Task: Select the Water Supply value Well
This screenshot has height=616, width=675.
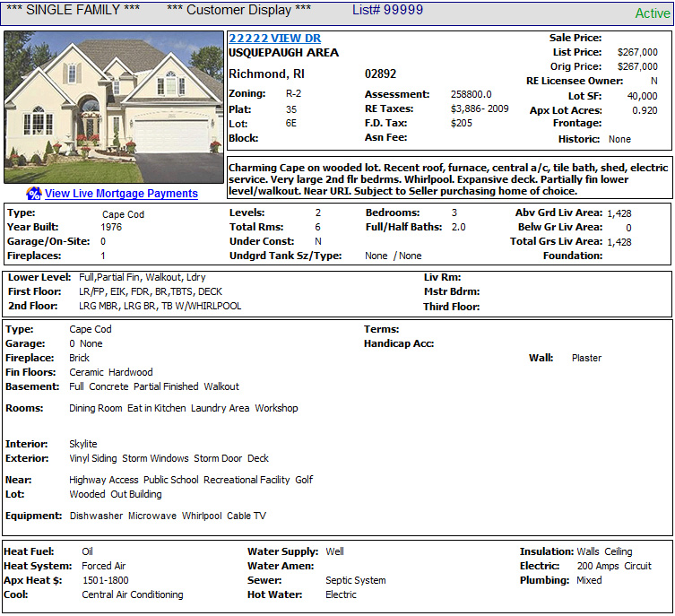Action: [x=334, y=551]
